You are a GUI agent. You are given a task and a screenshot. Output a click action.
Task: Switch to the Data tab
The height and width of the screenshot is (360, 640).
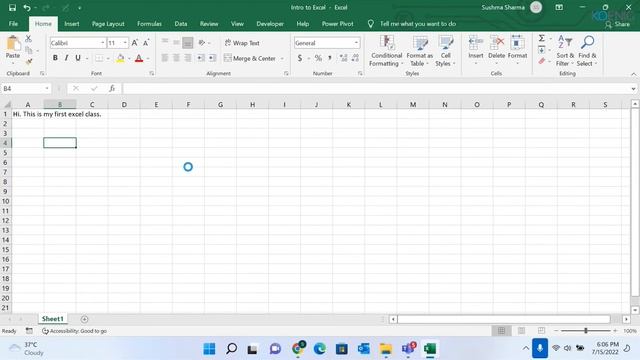[x=181, y=24]
